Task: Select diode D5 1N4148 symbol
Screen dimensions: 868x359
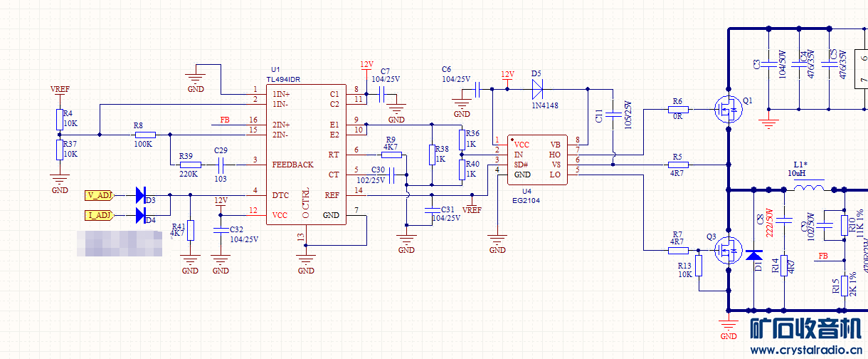Action: tap(538, 89)
